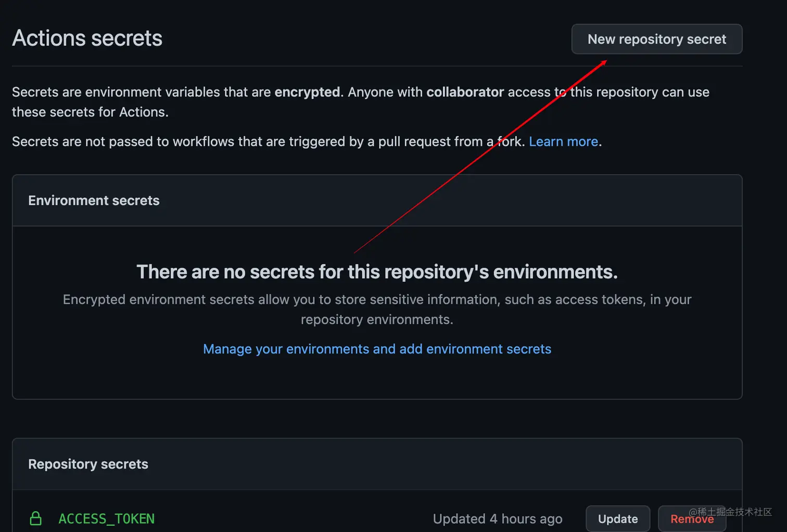Open the Learn more link
787x532 pixels.
(x=563, y=142)
